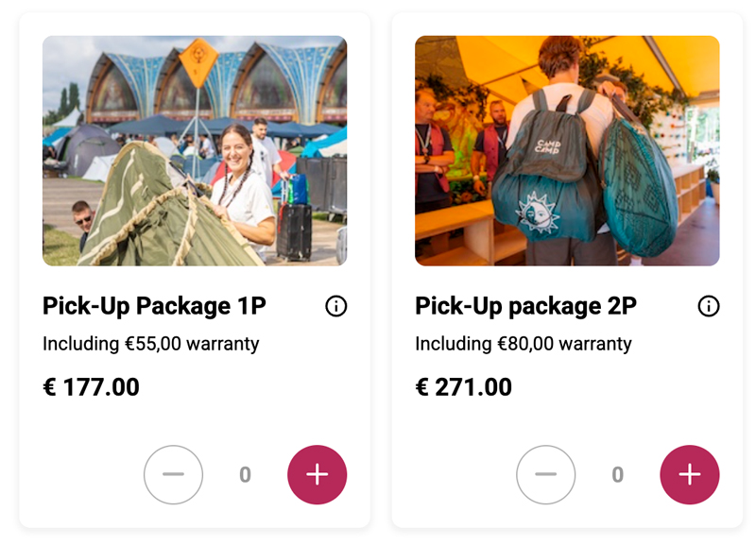Select the Pick-Up package 2P title

click(x=525, y=306)
